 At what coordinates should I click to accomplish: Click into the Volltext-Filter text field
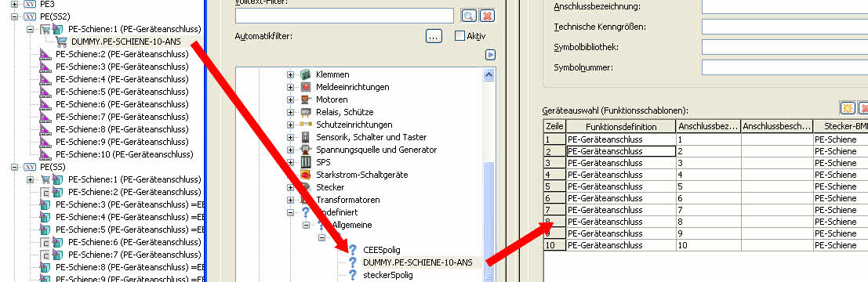coord(344,16)
